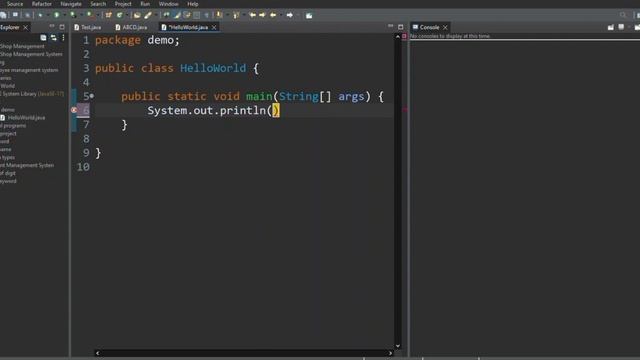
Task: Select the JRE System Library entry
Action: click(32, 94)
